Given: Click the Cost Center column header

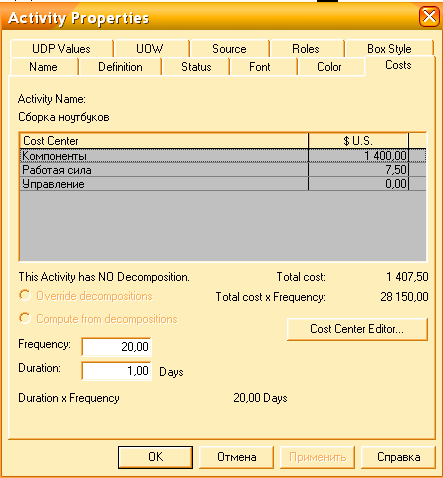Looking at the screenshot, I should pos(164,141).
